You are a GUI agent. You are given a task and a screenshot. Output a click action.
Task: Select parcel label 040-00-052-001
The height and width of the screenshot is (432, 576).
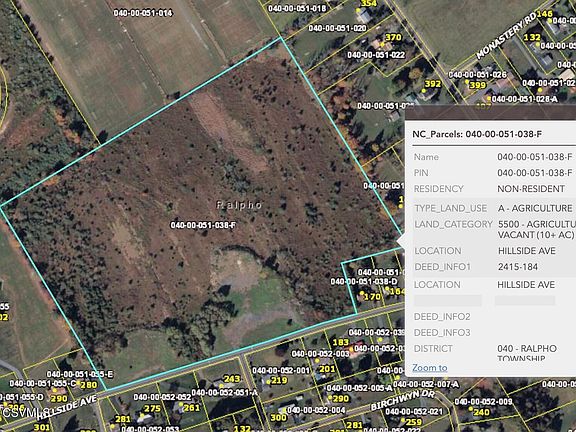[281, 370]
